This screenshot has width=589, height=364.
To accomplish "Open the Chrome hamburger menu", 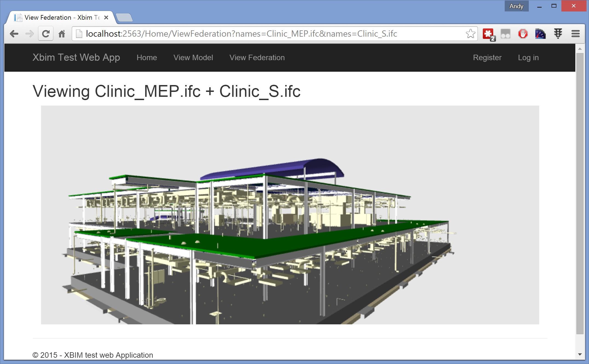I will (576, 34).
